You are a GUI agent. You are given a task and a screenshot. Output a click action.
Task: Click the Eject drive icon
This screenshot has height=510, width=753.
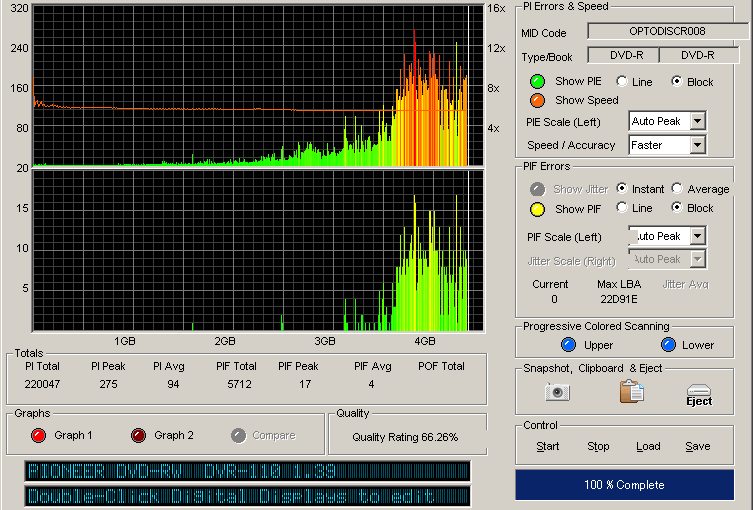click(x=699, y=395)
